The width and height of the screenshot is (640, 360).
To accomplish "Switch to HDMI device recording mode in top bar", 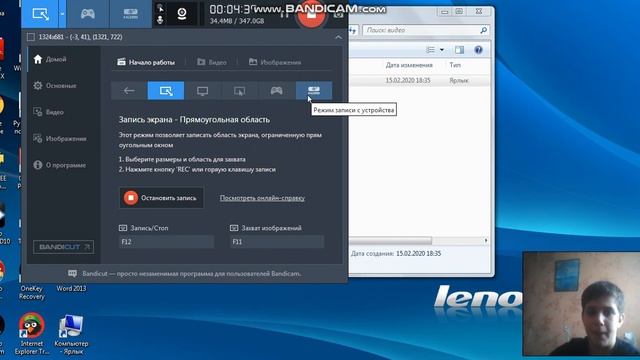I will (130, 14).
